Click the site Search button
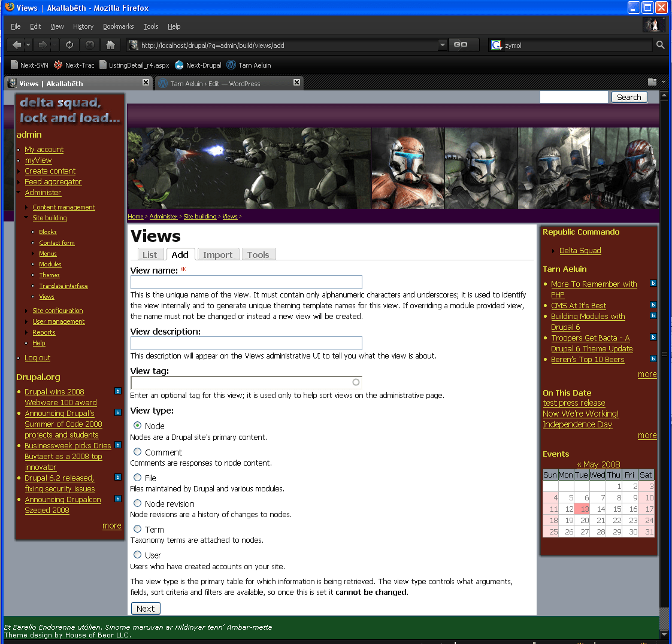Screen dimensions: 672x644 tap(629, 97)
